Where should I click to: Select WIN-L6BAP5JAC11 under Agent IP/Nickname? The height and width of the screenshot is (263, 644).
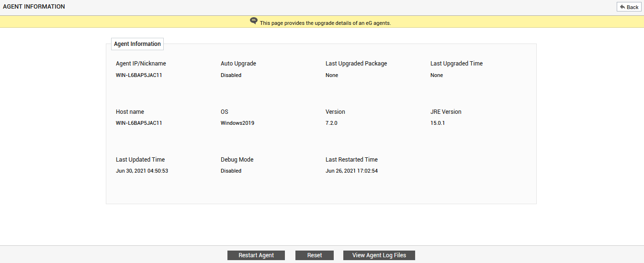pos(139,75)
